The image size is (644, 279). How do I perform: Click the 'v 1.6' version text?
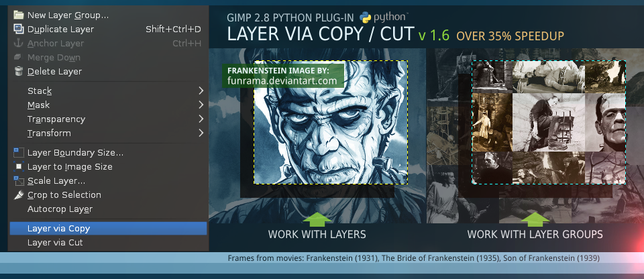434,36
